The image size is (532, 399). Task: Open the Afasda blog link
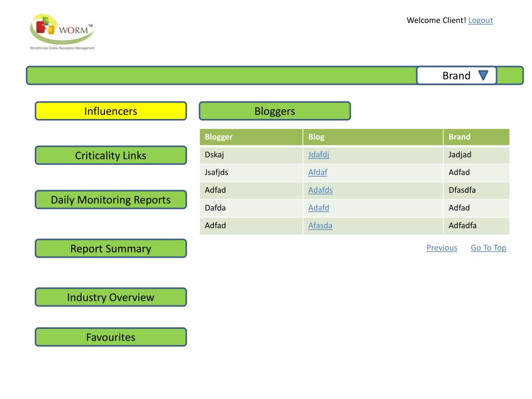pos(320,225)
